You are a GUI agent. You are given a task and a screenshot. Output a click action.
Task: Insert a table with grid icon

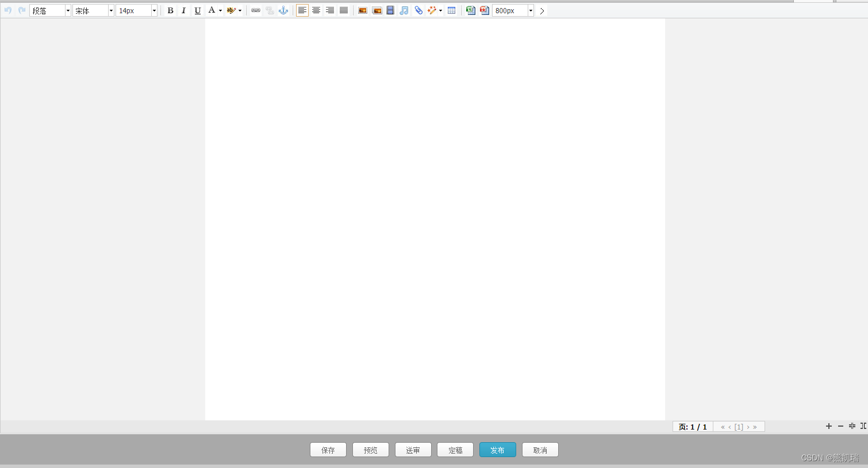[x=452, y=10]
